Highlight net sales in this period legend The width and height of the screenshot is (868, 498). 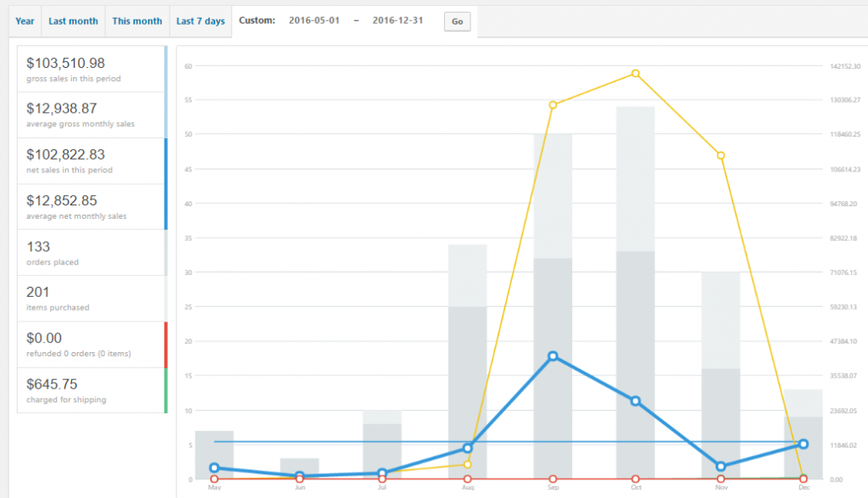click(92, 161)
